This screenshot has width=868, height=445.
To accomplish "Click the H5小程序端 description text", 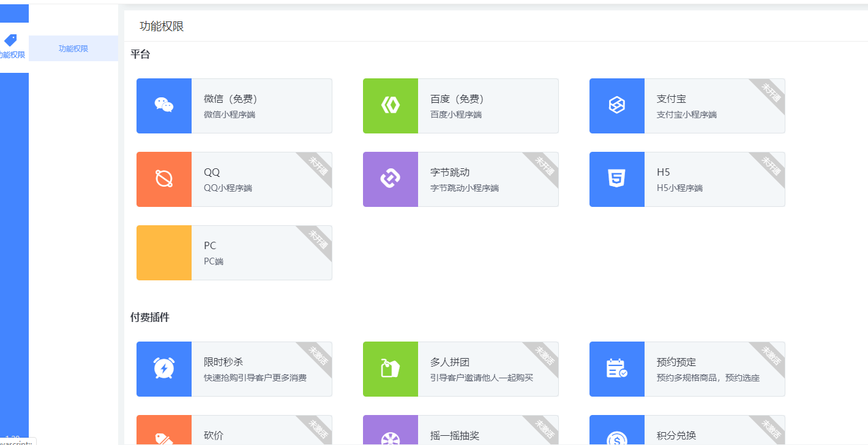I will click(x=679, y=188).
